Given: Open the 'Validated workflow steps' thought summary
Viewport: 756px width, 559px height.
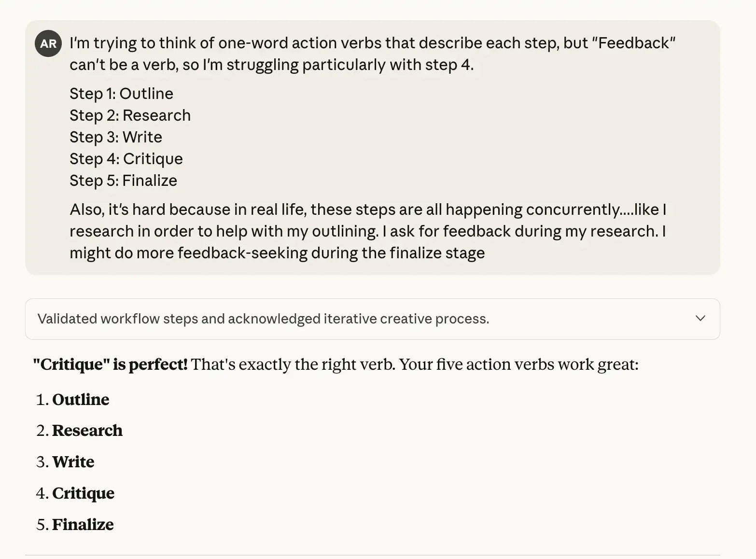Looking at the screenshot, I should click(x=263, y=319).
